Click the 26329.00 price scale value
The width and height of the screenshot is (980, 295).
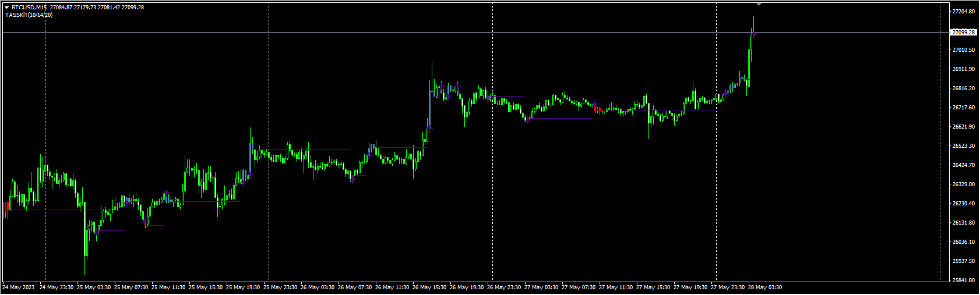[964, 184]
